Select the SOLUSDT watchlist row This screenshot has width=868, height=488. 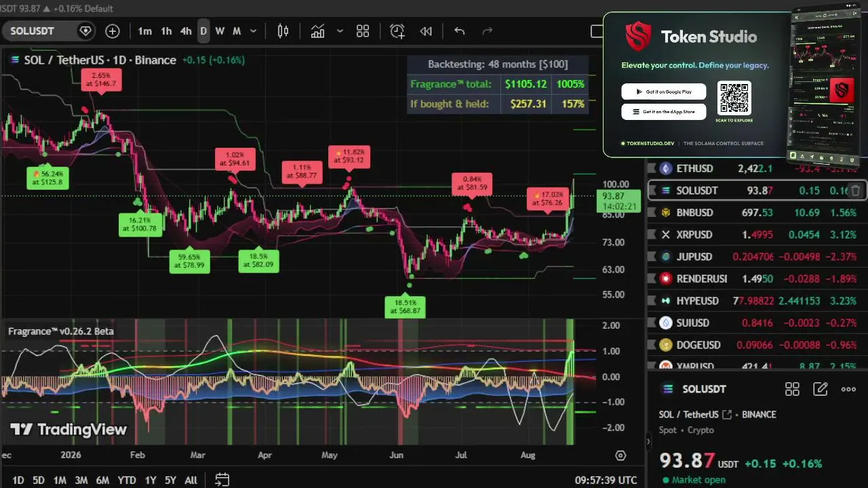pos(757,191)
